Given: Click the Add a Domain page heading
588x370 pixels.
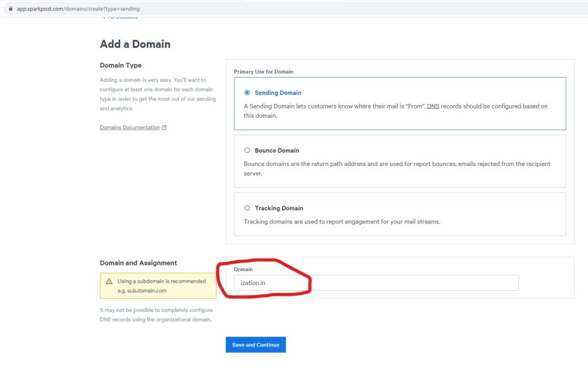Looking at the screenshot, I should pos(135,44).
